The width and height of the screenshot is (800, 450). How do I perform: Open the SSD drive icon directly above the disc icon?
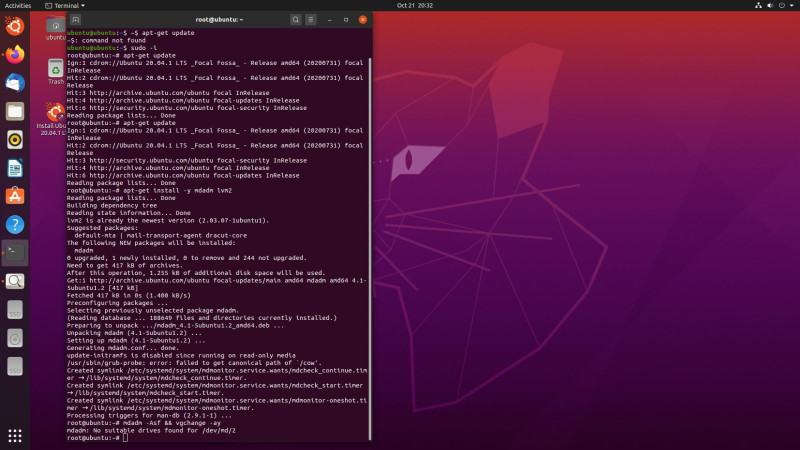coord(15,310)
